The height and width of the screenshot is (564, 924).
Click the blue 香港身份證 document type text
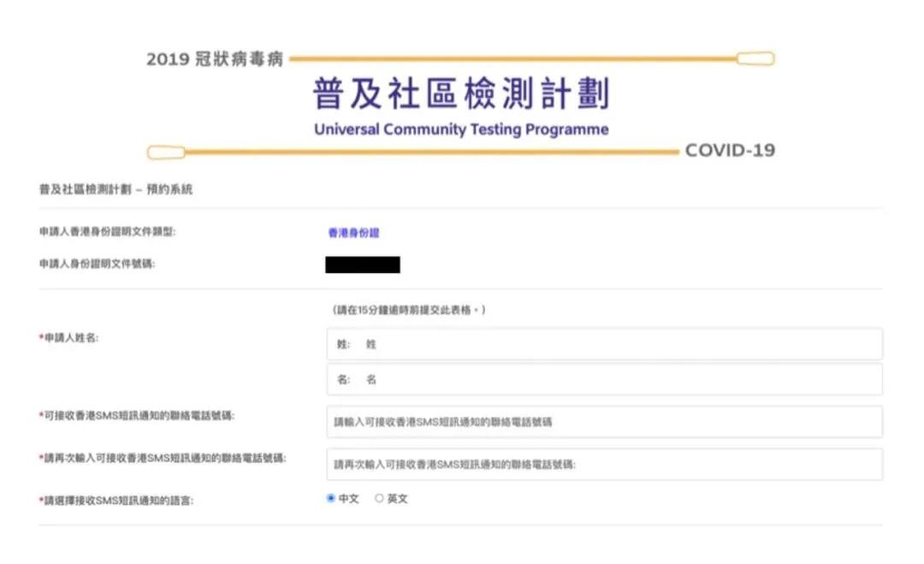352,233
